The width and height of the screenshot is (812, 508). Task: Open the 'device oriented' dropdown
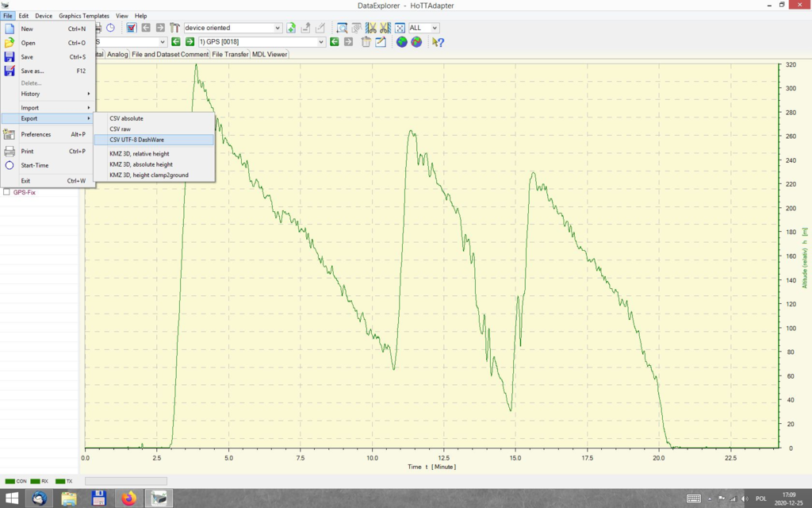click(278, 28)
